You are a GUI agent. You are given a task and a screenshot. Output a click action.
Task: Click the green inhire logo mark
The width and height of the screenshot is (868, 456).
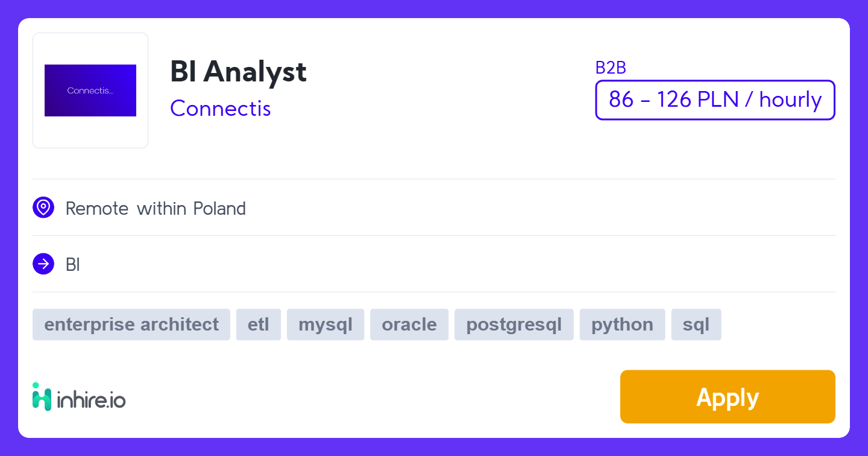(42, 397)
